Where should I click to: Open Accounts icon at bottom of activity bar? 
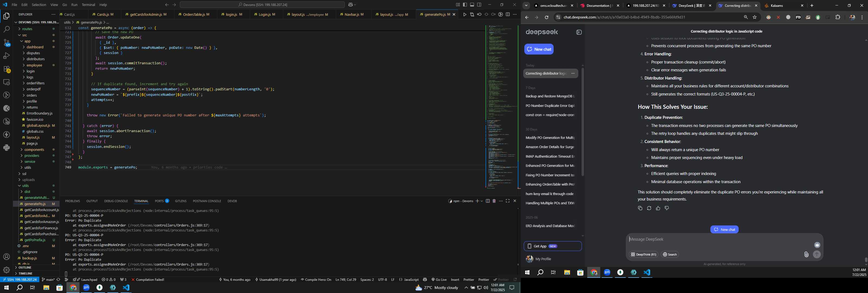click(7, 257)
